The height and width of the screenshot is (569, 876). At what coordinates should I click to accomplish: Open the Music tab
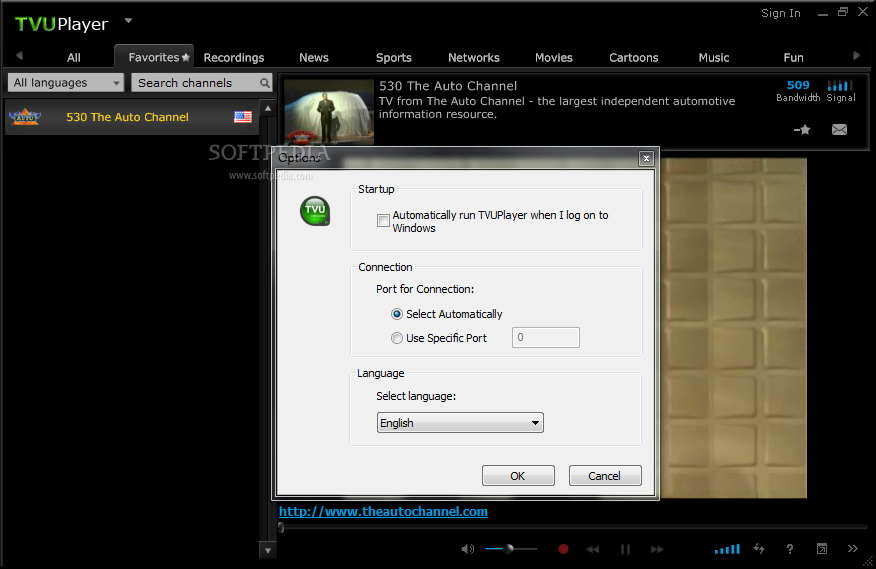click(x=713, y=58)
